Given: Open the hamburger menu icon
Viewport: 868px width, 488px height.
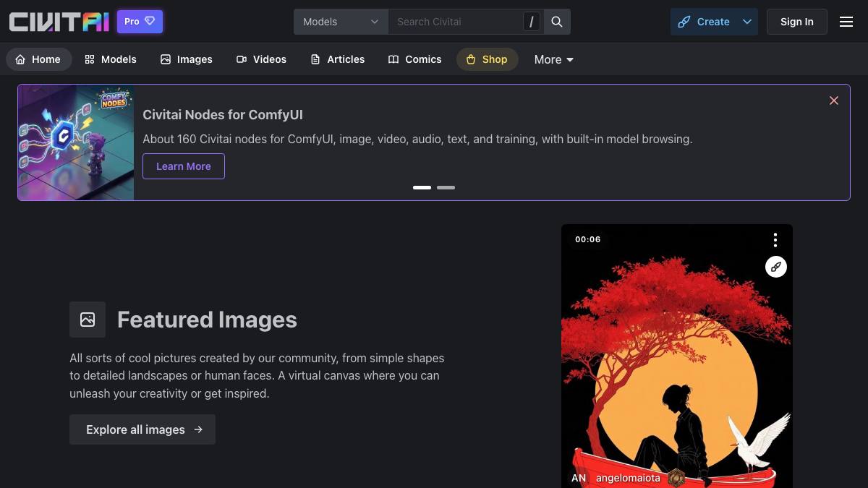Looking at the screenshot, I should click(x=846, y=22).
